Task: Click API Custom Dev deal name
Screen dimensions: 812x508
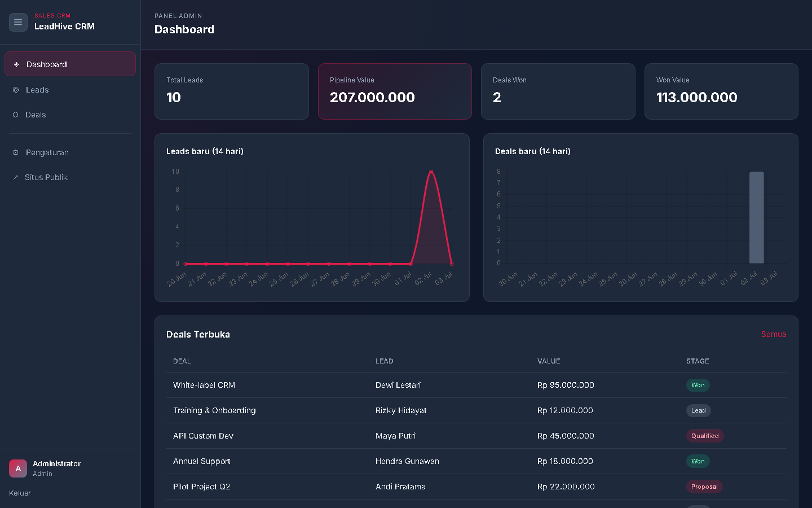Action: click(203, 436)
